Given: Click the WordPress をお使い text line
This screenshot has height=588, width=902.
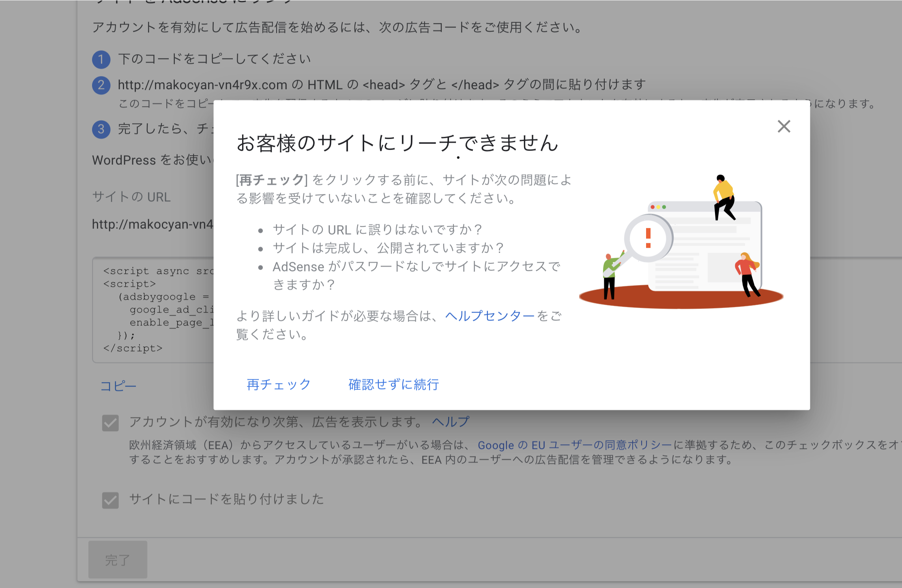Looking at the screenshot, I should (152, 160).
